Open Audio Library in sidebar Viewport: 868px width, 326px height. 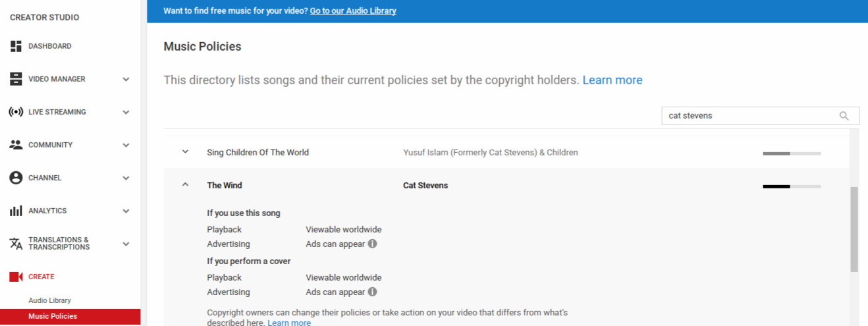pos(49,300)
